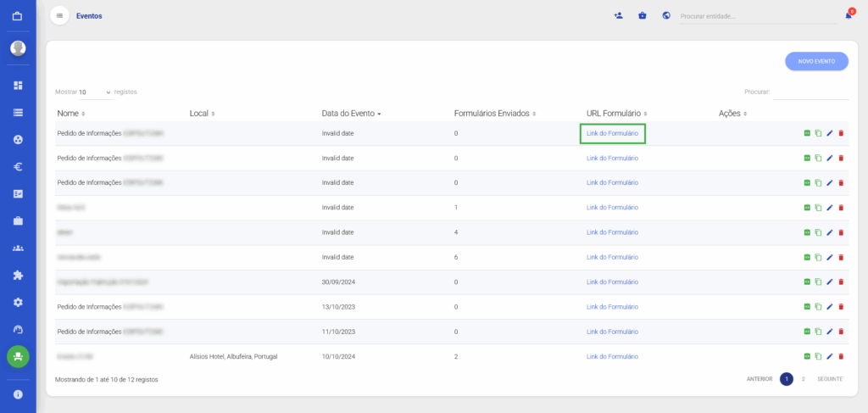Click the NOVO EVENTO button
Viewport: 868px width, 413px height.
coord(816,61)
